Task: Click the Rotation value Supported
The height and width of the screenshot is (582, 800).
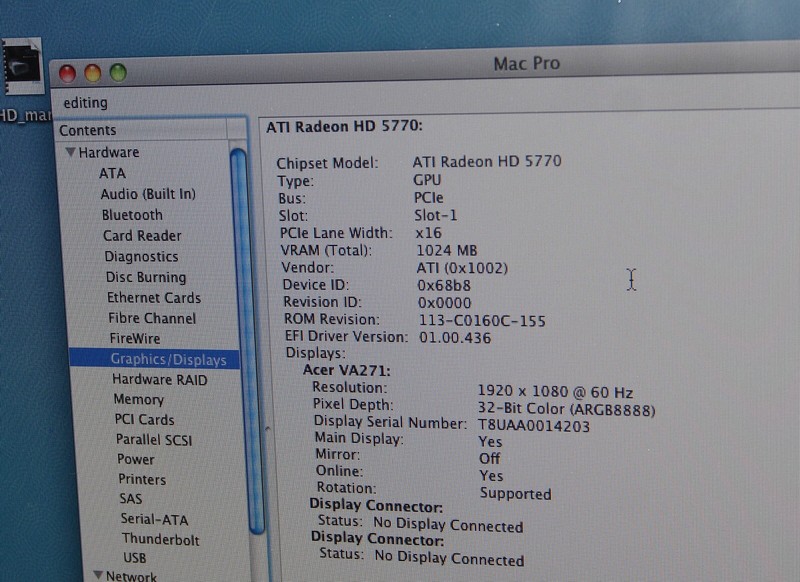Action: click(516, 494)
